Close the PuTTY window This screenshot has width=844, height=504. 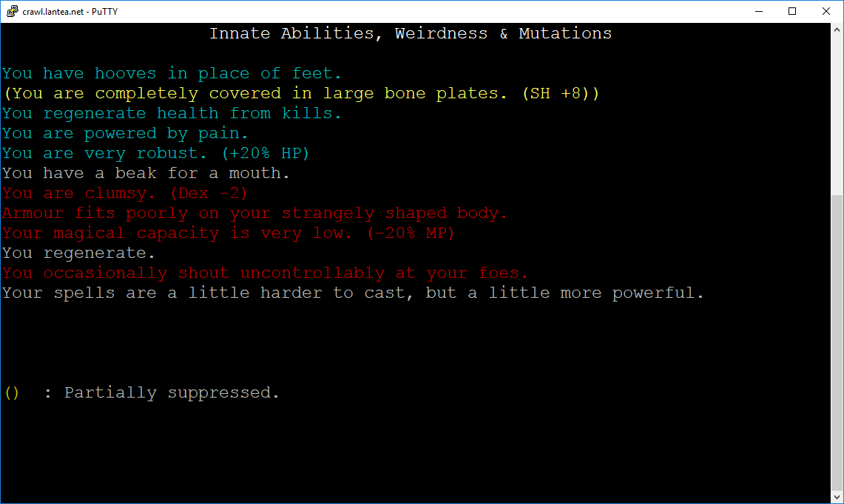click(826, 11)
